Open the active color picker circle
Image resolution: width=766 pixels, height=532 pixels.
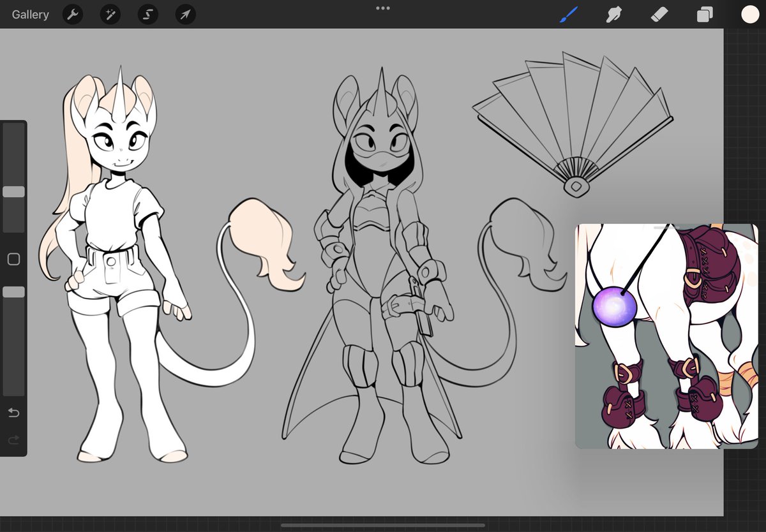(x=750, y=14)
